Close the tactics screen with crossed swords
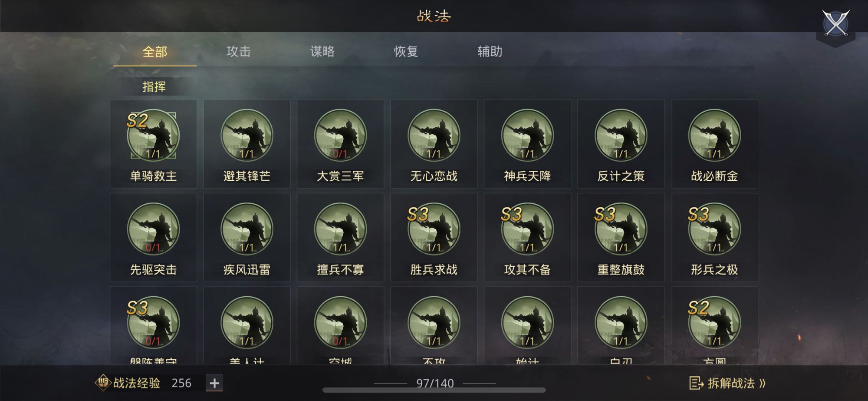Screen dimensions: 868x401 [x=835, y=23]
